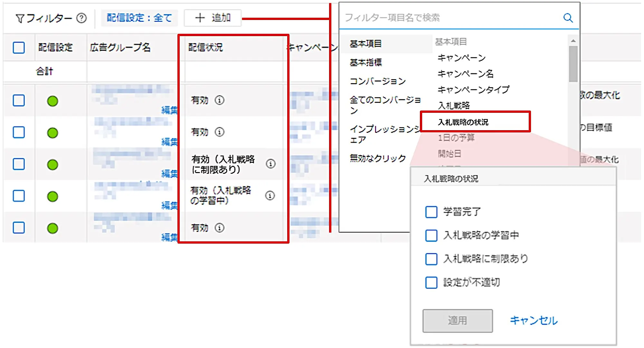Viewport: 644px width, 348px height.
Task: Click the search magnifier icon
Action: tap(568, 18)
